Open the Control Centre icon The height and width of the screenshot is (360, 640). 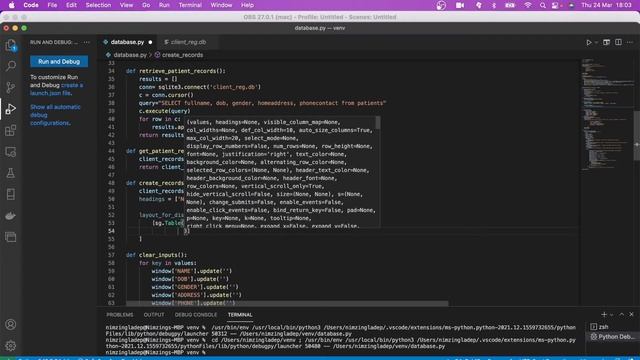(556, 5)
